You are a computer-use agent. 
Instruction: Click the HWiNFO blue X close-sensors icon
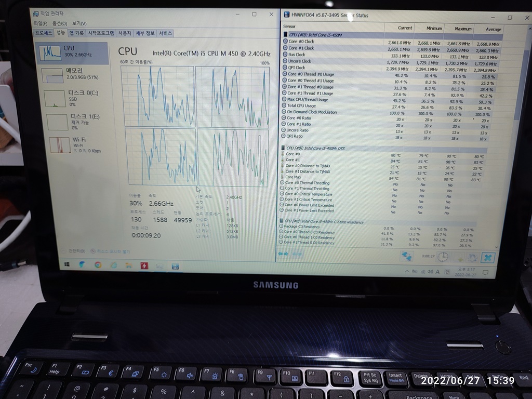[488, 258]
